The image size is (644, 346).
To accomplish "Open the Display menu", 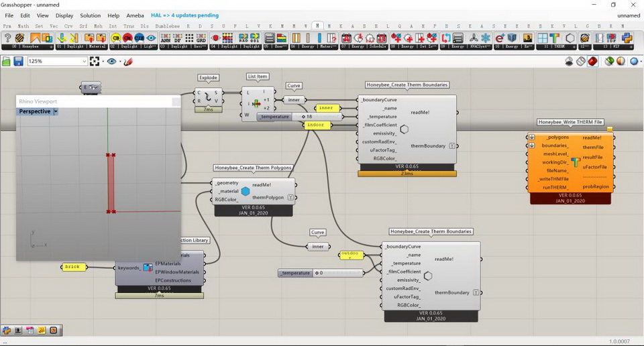I will tap(64, 15).
